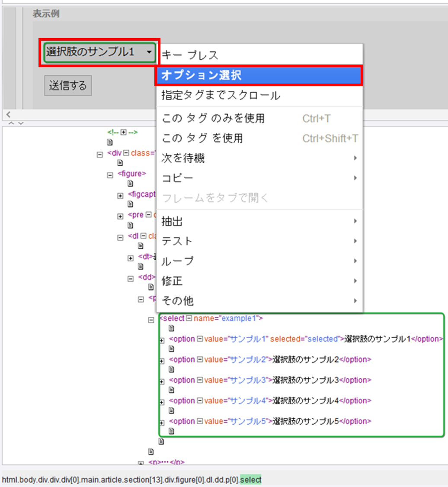Click text node icon under dl tag
Viewport: 448px width, 487px height.
pyautogui.click(x=141, y=246)
